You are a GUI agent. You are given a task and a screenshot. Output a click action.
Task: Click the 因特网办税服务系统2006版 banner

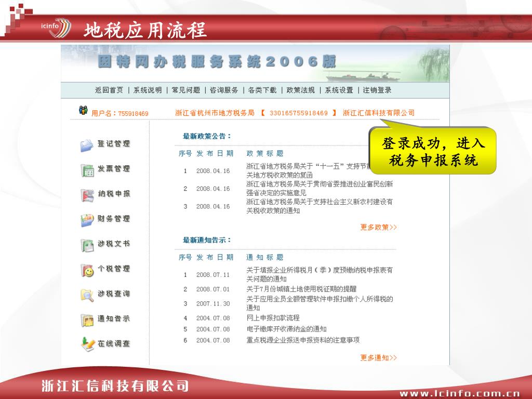(x=217, y=62)
